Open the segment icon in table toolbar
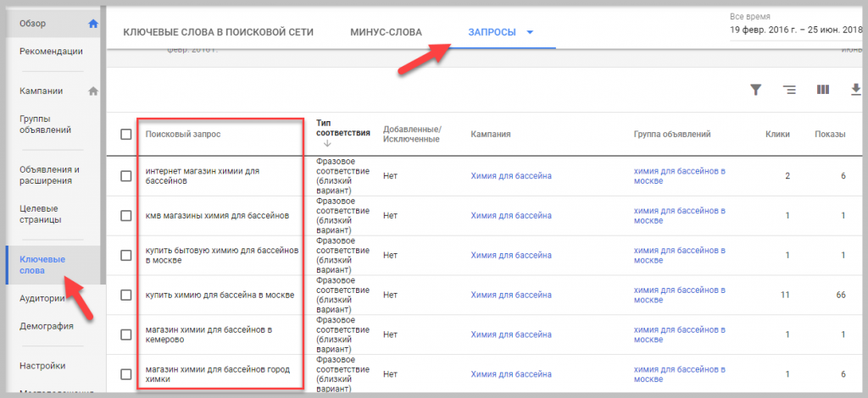 (789, 90)
